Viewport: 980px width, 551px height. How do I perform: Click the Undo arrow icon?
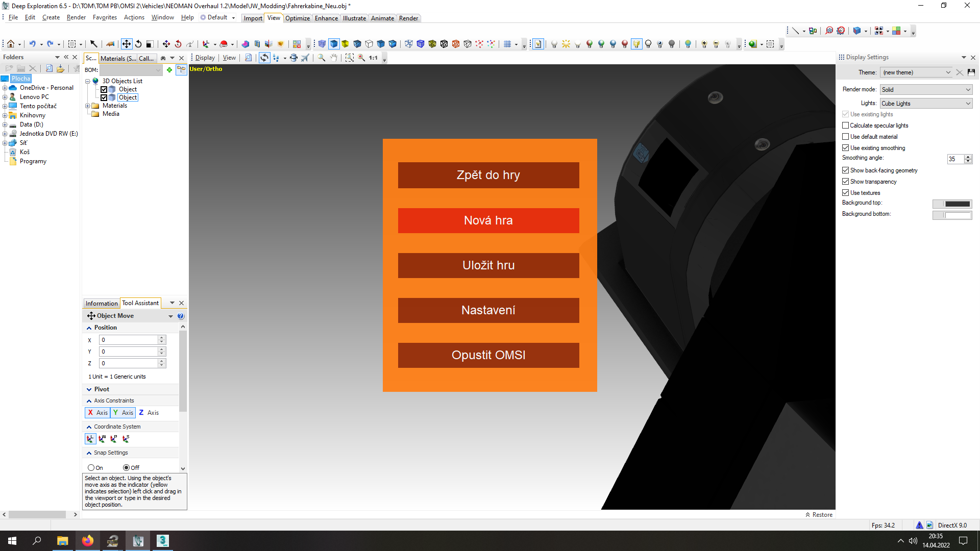point(32,44)
